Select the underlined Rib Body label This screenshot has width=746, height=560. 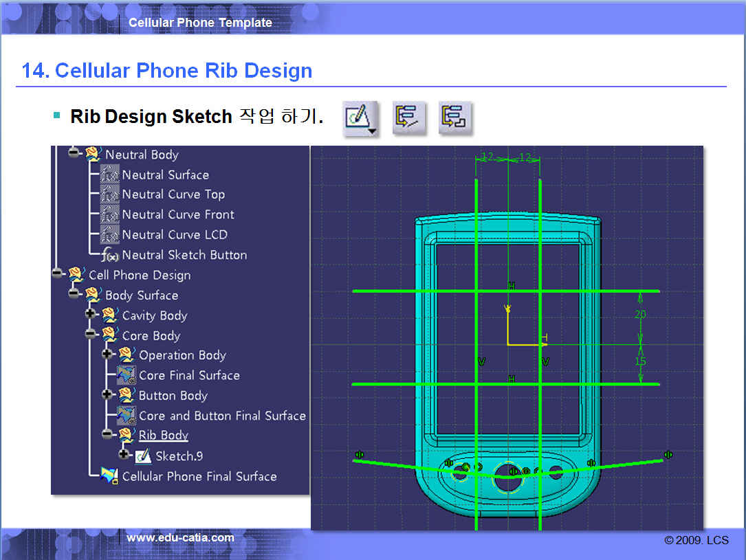[164, 436]
